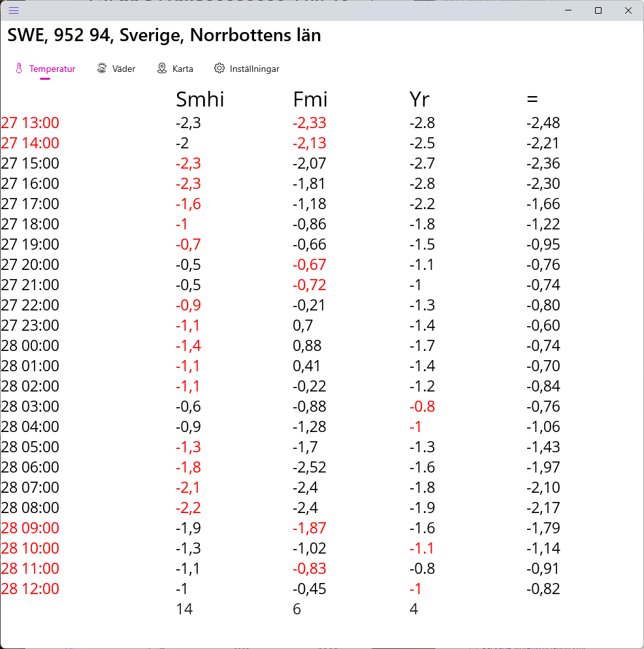This screenshot has height=649, width=644.
Task: Select the time row 27 13:00
Action: click(30, 123)
